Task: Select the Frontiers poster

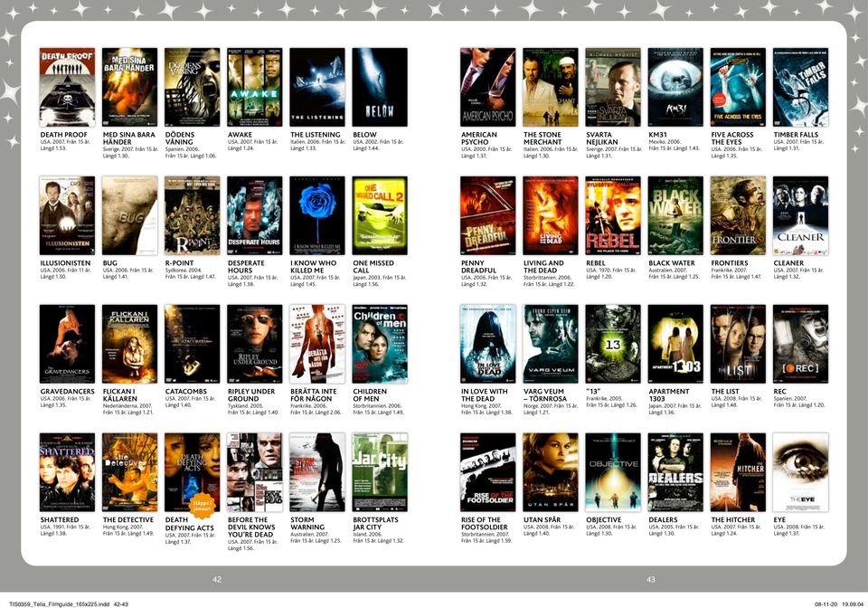Action: point(738,215)
